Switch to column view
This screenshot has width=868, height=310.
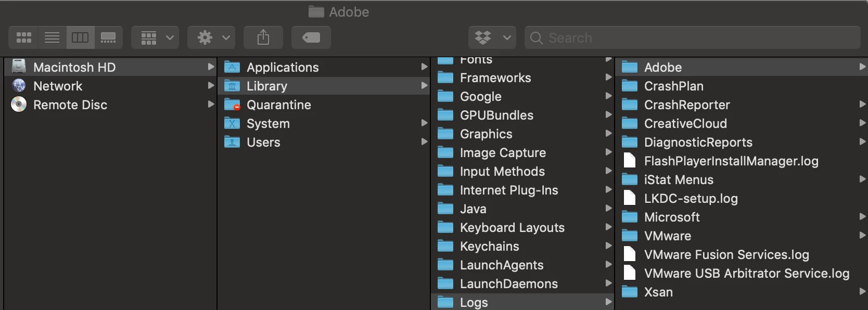tap(80, 37)
